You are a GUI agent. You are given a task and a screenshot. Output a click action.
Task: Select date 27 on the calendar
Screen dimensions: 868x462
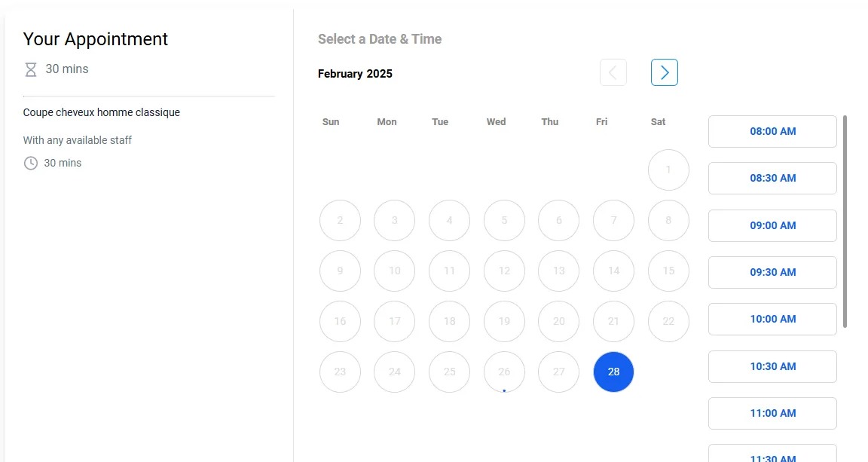tap(558, 372)
